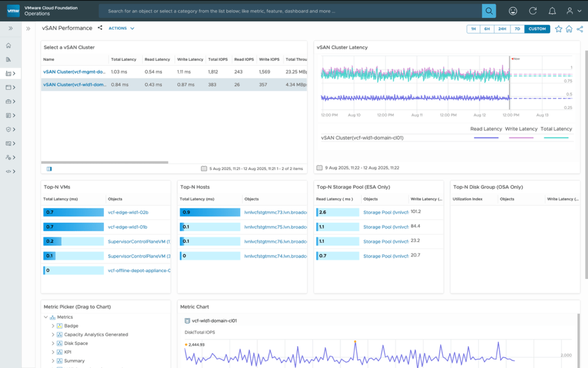Select the 1H time range
This screenshot has width=588, height=368.
(473, 29)
